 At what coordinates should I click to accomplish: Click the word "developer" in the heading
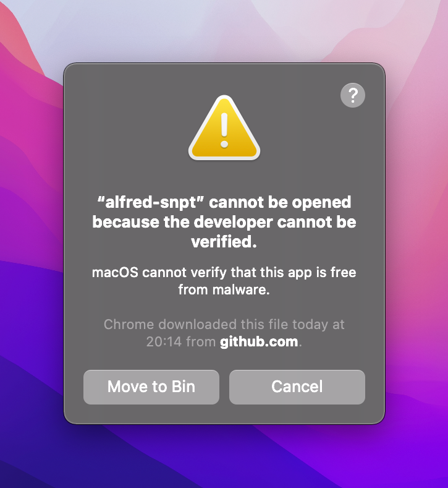[233, 223]
